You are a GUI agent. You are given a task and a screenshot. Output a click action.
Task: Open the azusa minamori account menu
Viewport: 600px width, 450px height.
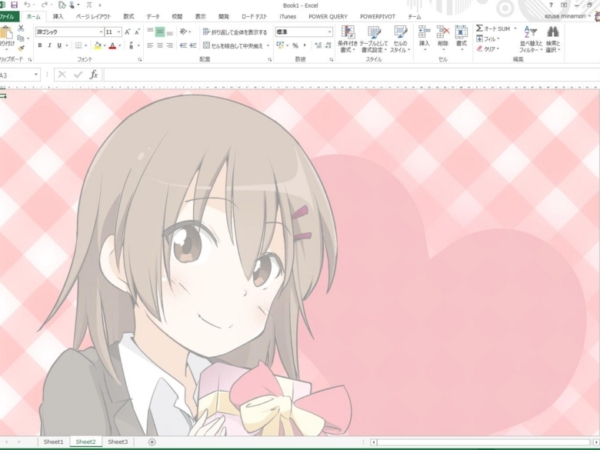click(x=567, y=16)
